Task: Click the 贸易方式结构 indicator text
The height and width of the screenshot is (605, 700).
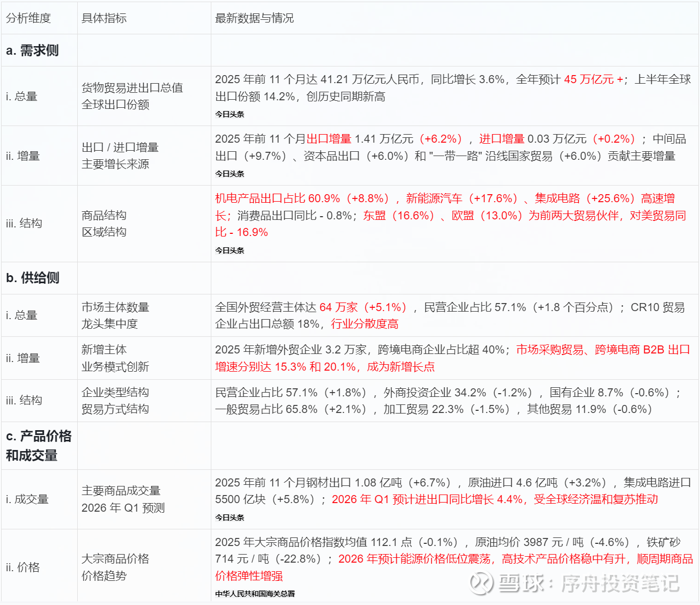Action: [115, 409]
